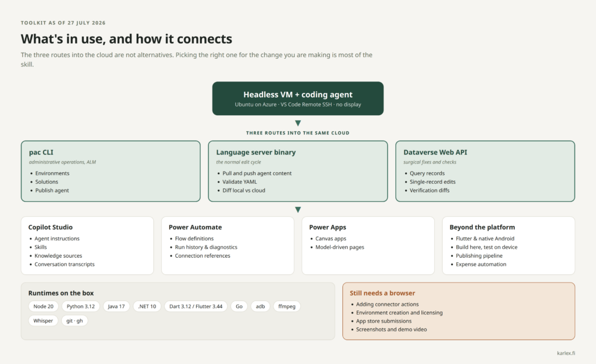Click 'Three routes into the same cloud' label
Image resolution: width=596 pixels, height=364 pixels.
point(297,133)
